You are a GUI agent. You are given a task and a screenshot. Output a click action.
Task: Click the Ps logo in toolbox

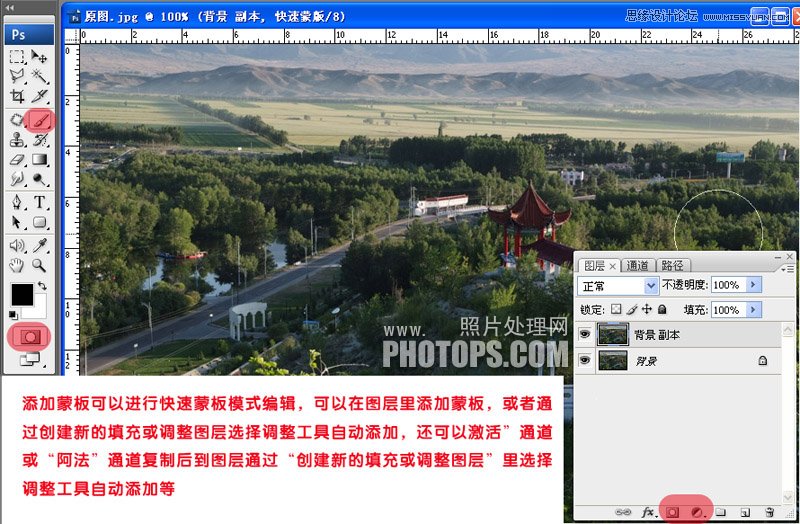[x=30, y=35]
